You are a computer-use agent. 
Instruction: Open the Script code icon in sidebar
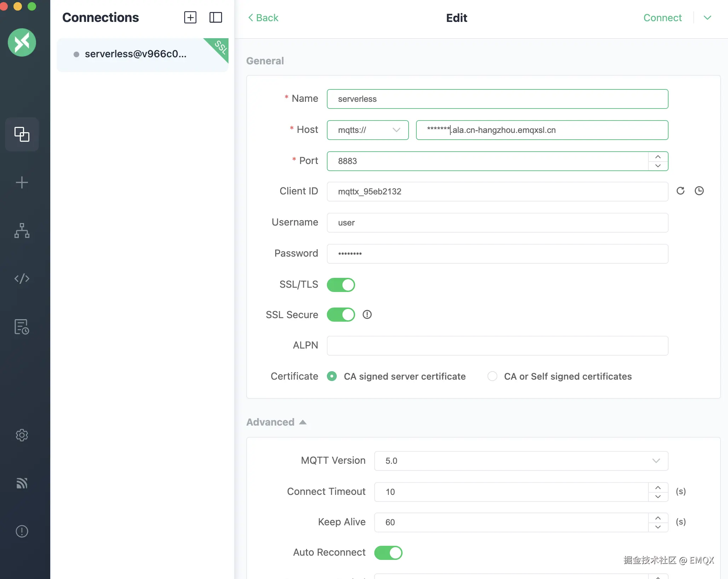pyautogui.click(x=22, y=279)
